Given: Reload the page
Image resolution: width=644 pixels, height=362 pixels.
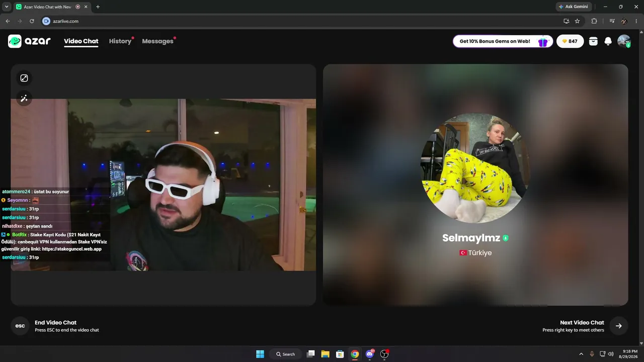Looking at the screenshot, I should click(x=32, y=21).
